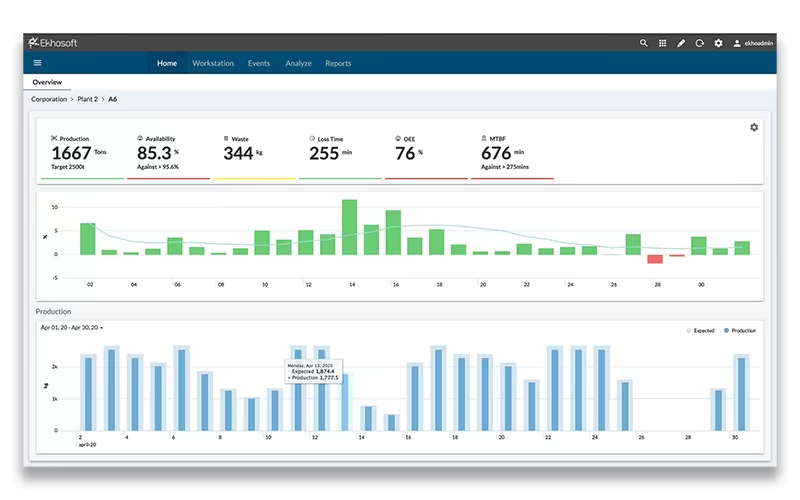Toggle the Expected legend series
Screen dimensions: 800x500
click(700, 331)
